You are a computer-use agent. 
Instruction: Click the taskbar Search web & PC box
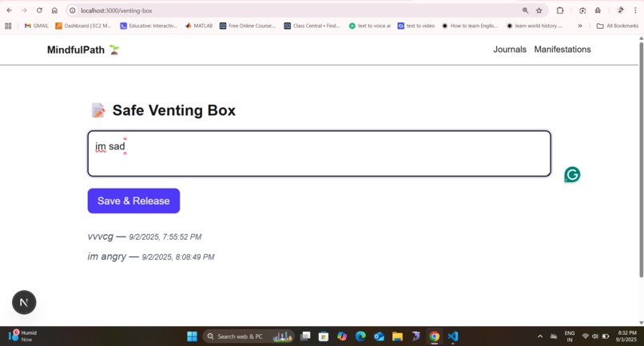click(x=248, y=336)
